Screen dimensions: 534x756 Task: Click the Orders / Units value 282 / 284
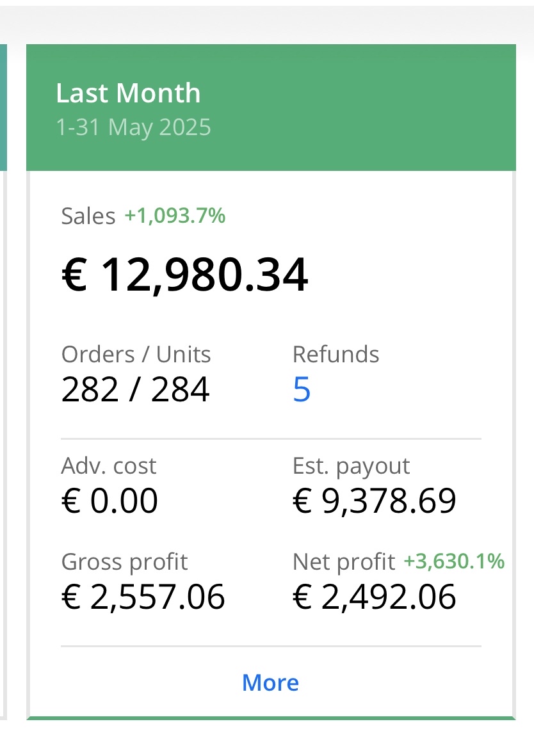point(136,390)
